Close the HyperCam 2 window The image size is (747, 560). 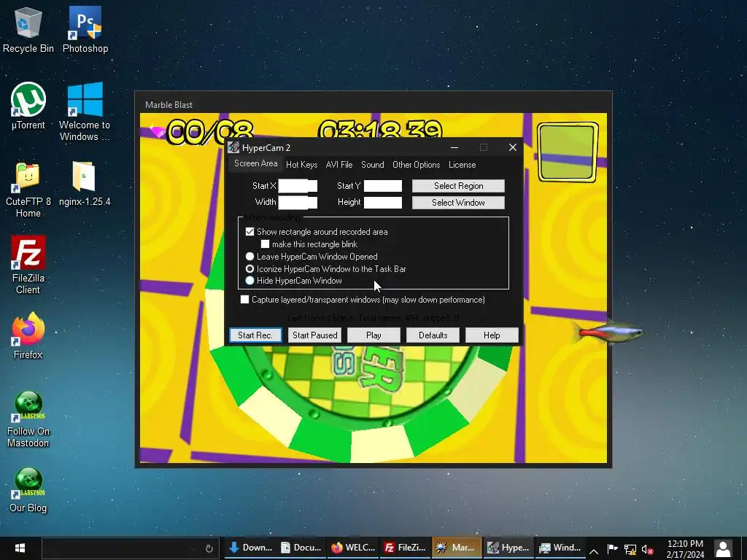point(513,147)
